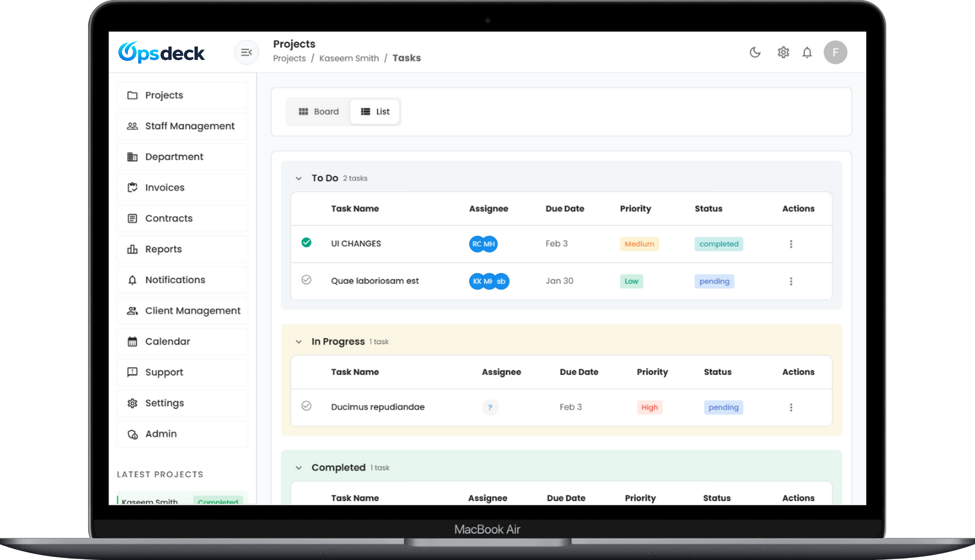Click the Opsdeck logo

(x=162, y=52)
